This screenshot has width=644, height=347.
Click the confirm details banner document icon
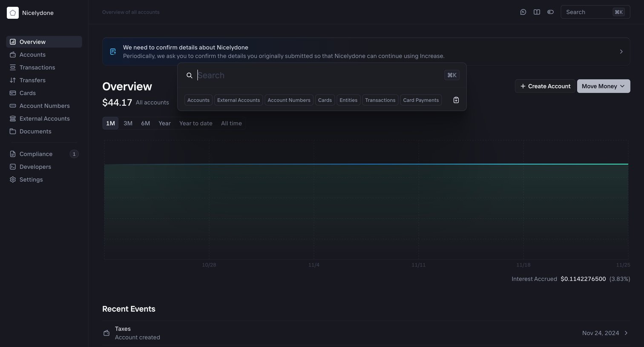click(113, 52)
